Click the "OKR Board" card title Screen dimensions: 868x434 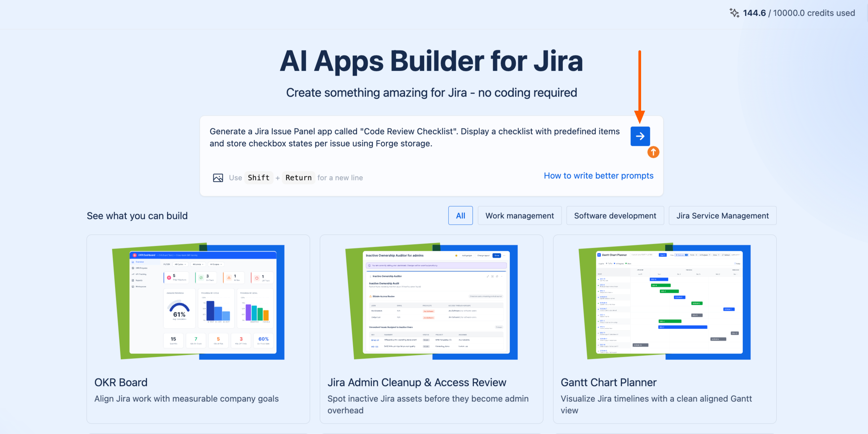coord(121,382)
